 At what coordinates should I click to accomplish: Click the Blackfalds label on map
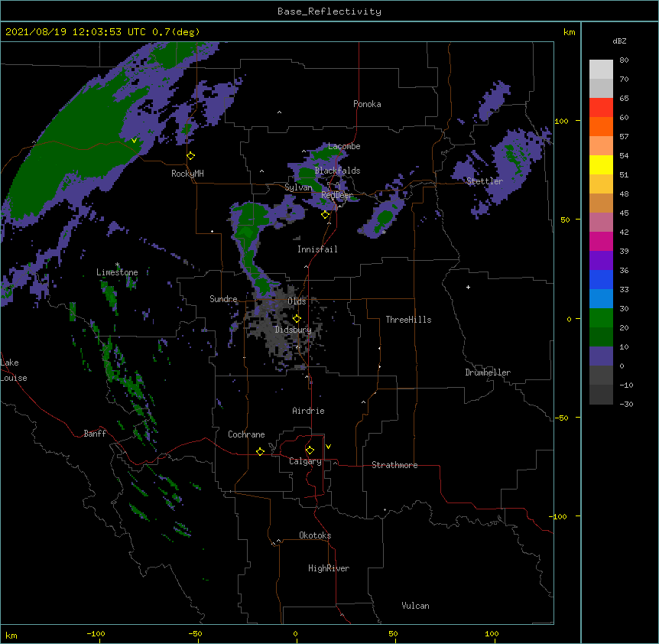337,171
